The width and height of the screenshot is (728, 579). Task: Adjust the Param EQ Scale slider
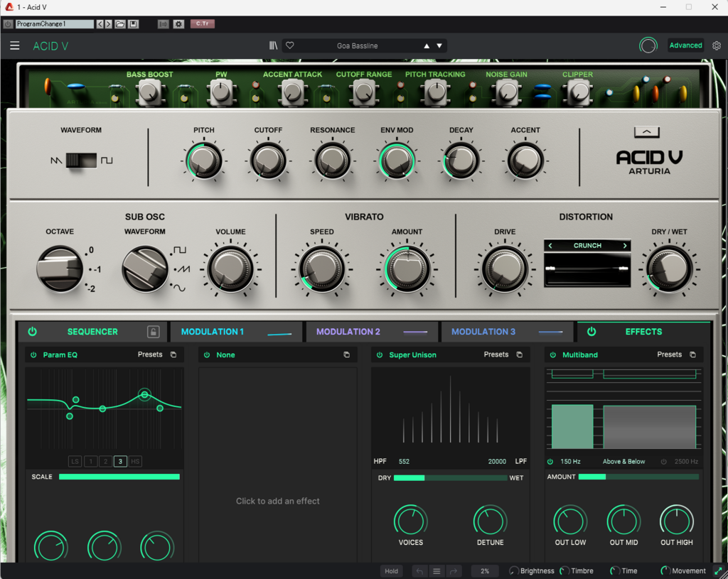[x=119, y=477]
